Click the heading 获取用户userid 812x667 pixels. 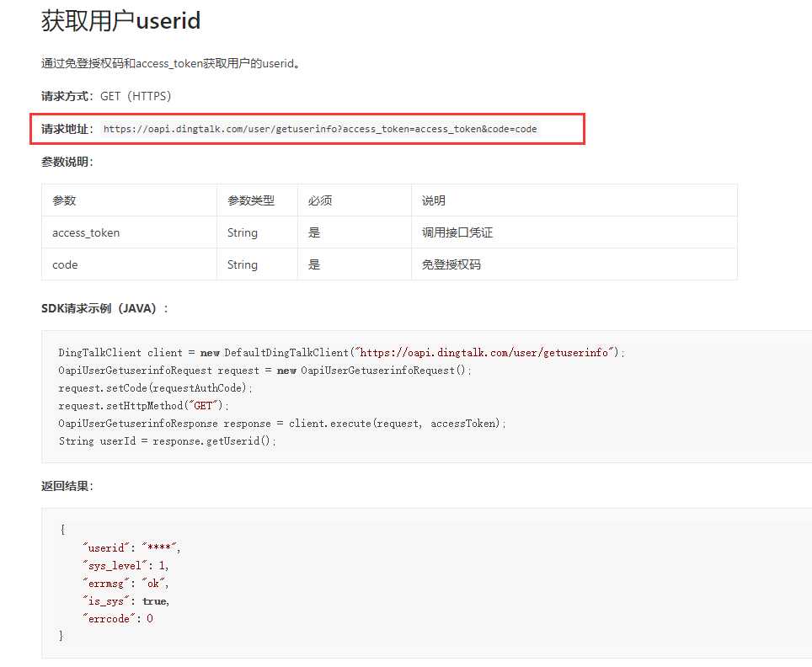click(x=120, y=21)
